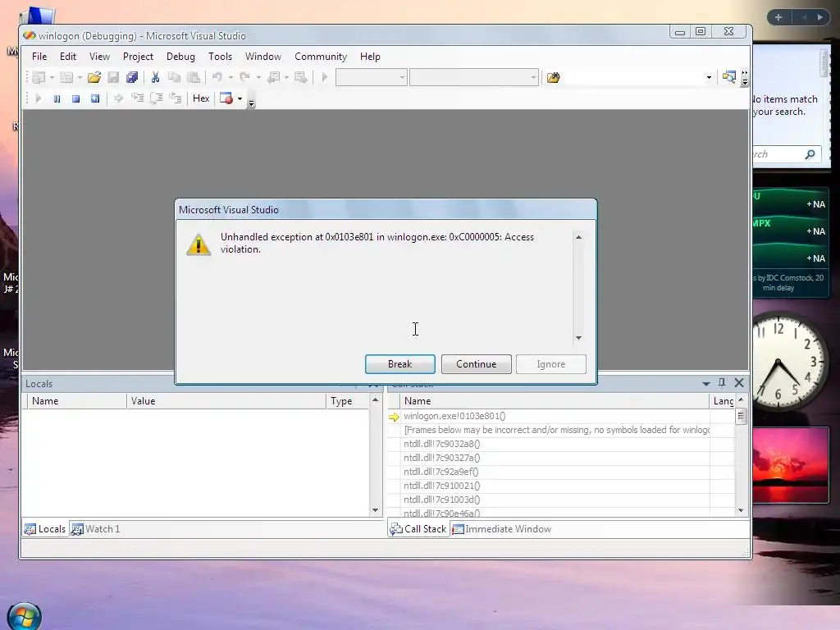Screen dimensions: 840x630
Task: Click the Type column header in Locals
Action: (x=347, y=401)
